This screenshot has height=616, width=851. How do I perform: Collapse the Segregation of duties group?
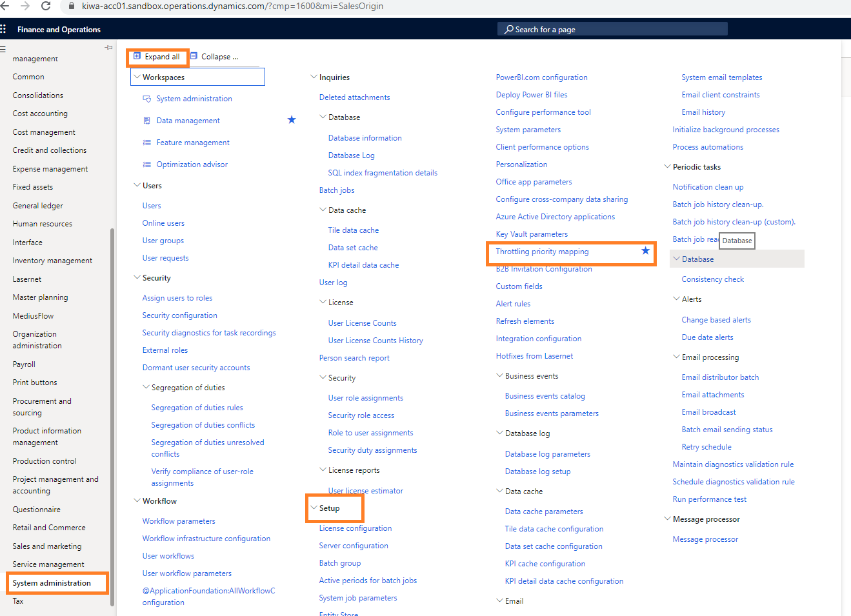[146, 388]
